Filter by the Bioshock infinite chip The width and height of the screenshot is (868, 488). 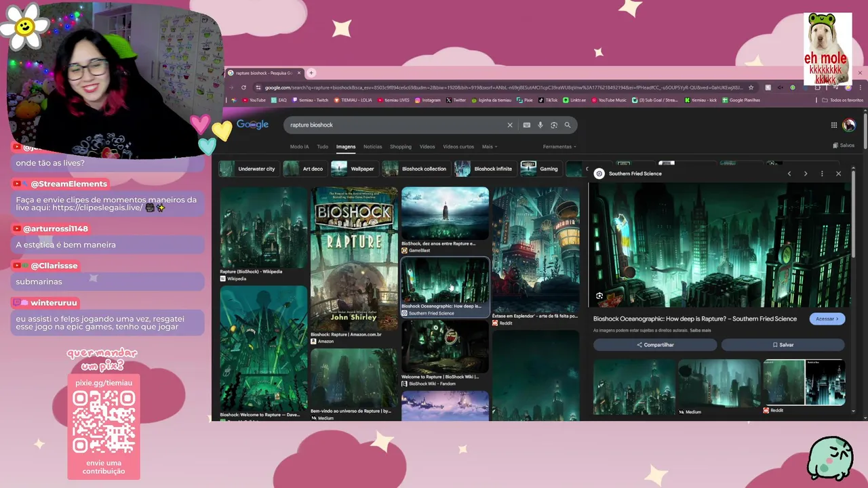485,169
